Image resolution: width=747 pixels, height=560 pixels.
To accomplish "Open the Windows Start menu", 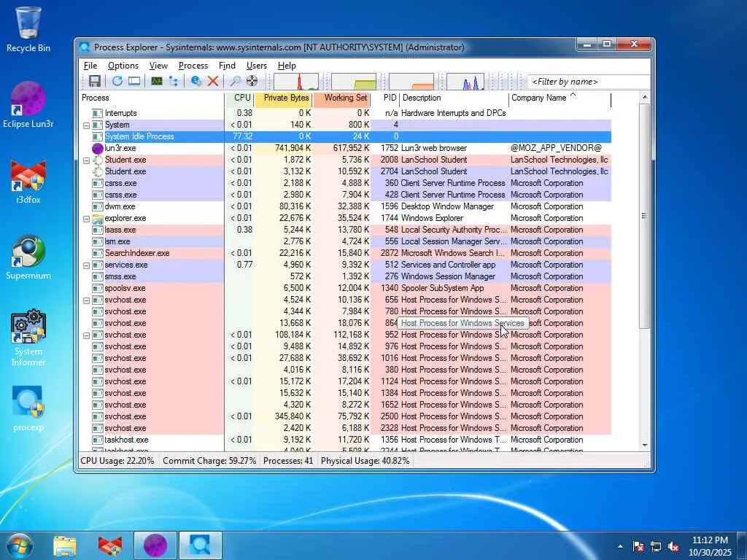I will point(20,545).
